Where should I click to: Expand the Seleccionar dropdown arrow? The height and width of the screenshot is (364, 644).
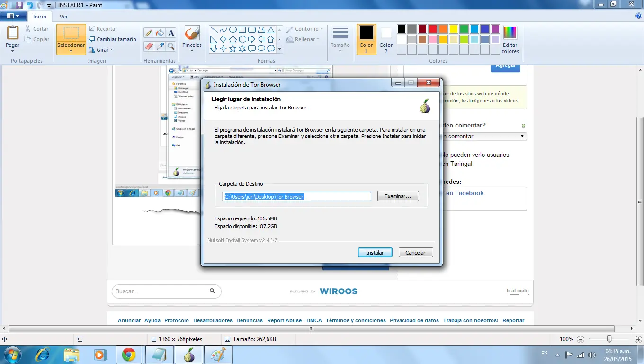(71, 51)
